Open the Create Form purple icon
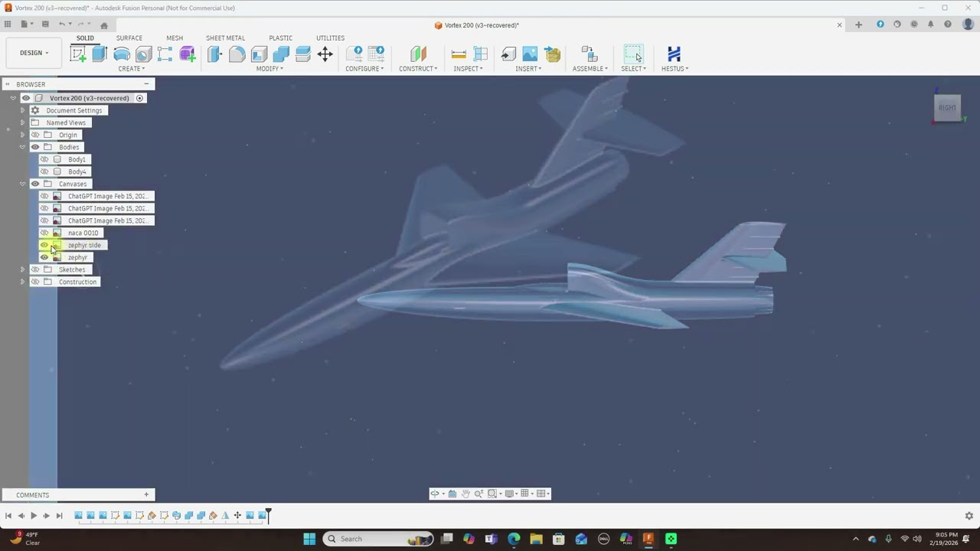Image resolution: width=980 pixels, height=551 pixels. coord(188,54)
